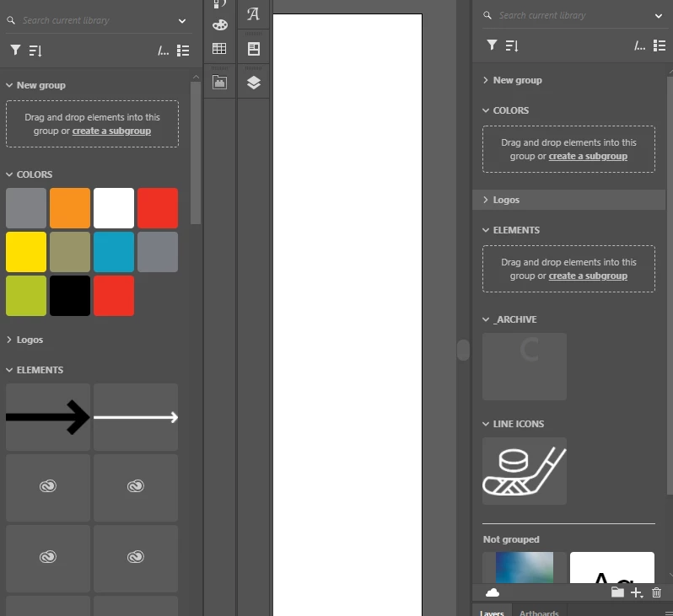Collapse the ELEMENTS group in right panel
673x616 pixels.
pyautogui.click(x=486, y=230)
